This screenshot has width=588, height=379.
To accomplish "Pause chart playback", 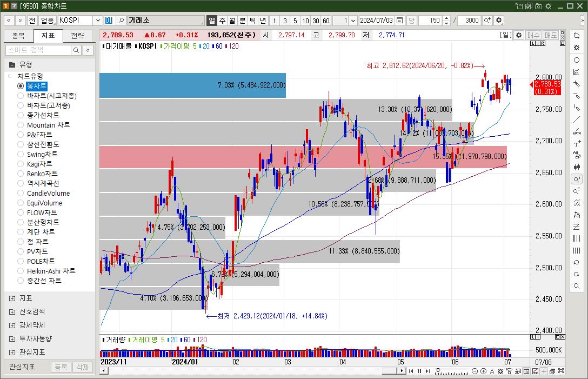I will tap(419, 371).
